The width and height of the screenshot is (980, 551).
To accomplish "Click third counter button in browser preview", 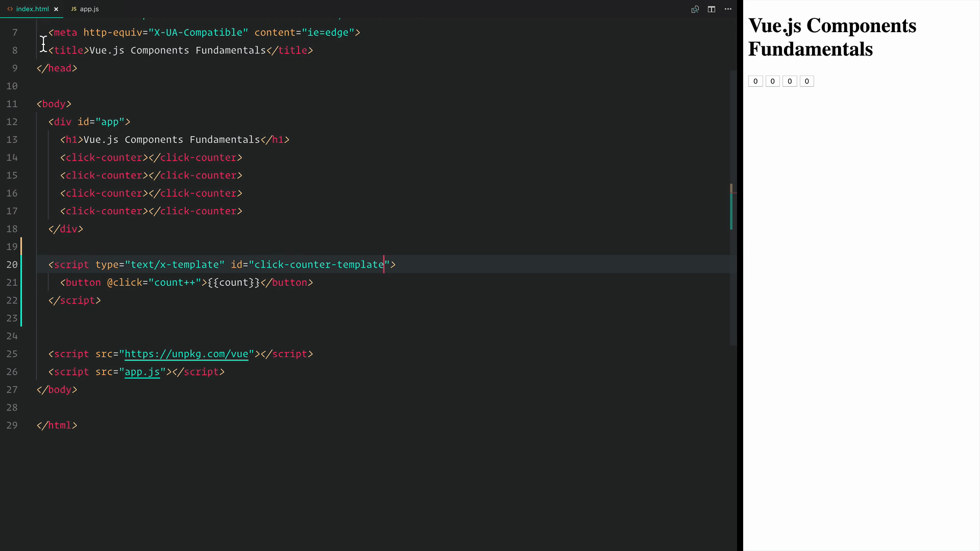I will click(790, 81).
